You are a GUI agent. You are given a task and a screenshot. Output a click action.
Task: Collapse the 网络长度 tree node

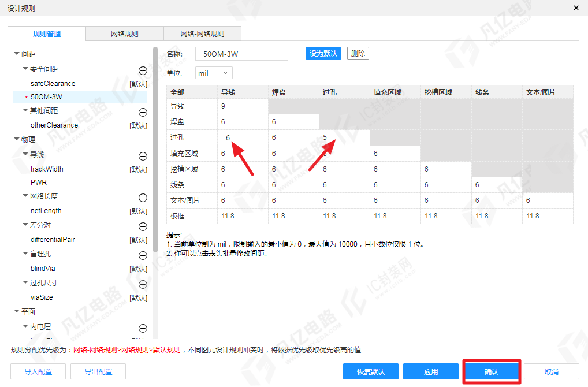[x=25, y=196]
